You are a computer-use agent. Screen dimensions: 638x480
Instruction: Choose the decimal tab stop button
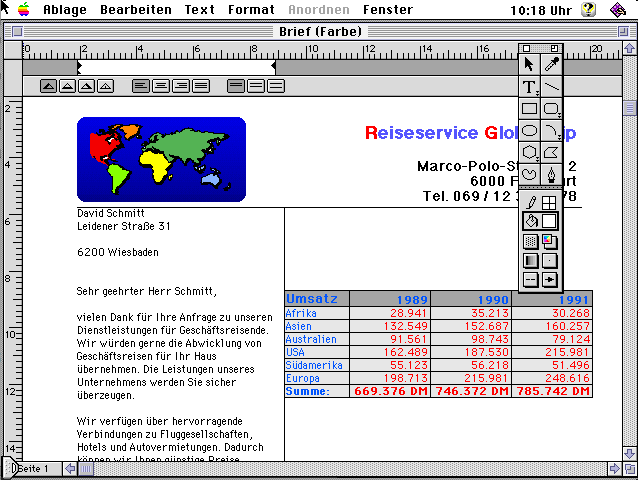pos(105,86)
